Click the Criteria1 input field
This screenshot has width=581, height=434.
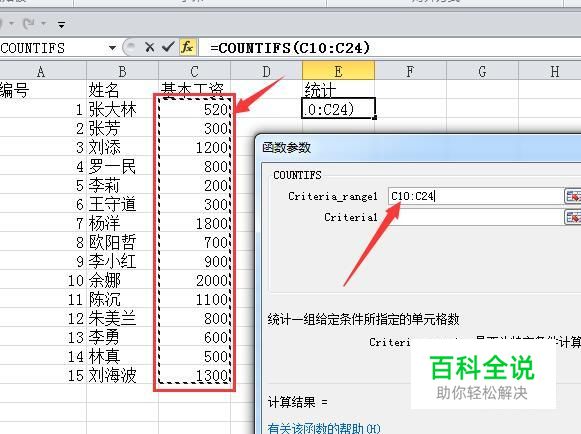(x=475, y=217)
